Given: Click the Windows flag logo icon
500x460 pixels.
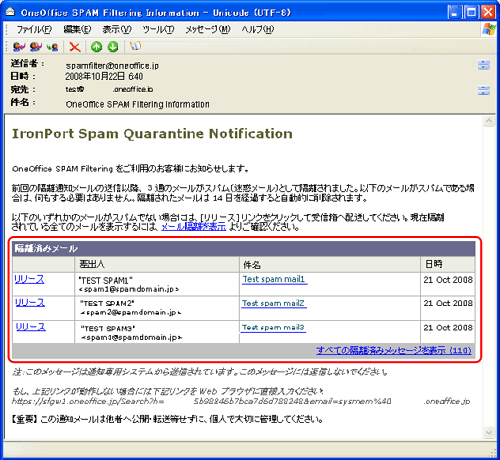Looking at the screenshot, I should click(489, 29).
